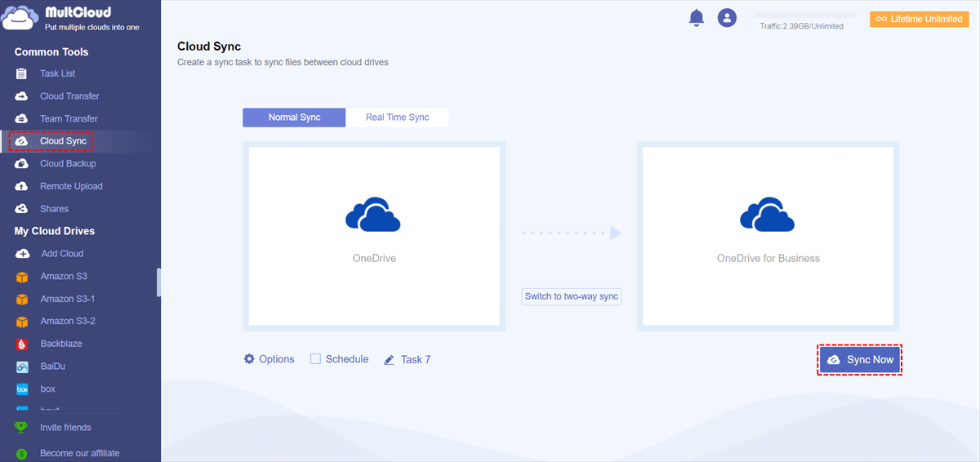
Task: Open Cloud Transfer from sidebar
Action: click(69, 96)
